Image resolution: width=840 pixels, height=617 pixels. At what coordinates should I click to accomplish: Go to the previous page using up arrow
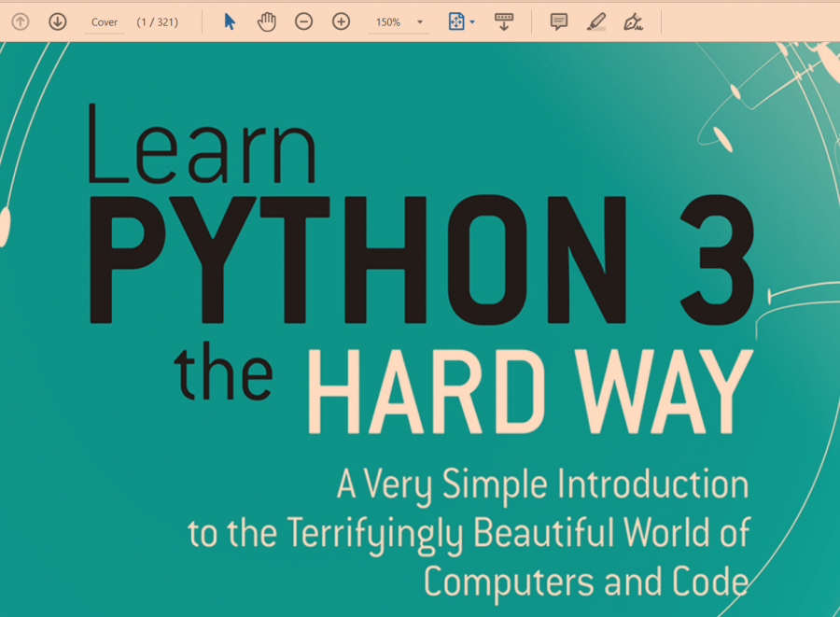pos(21,21)
